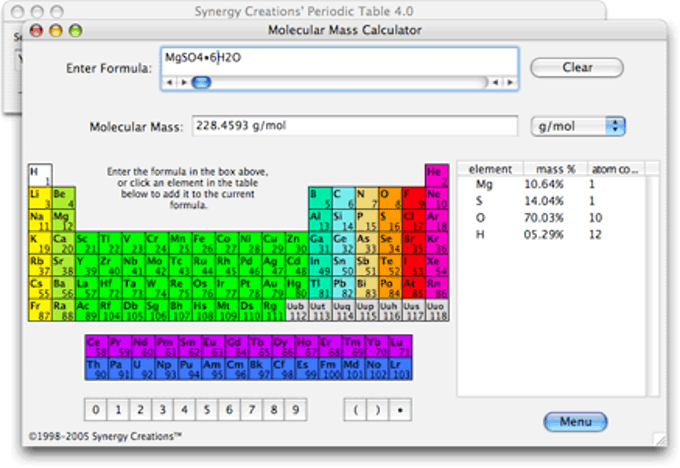Click the results list vertical scrollbar
This screenshot has height=468, width=680.
(653, 285)
